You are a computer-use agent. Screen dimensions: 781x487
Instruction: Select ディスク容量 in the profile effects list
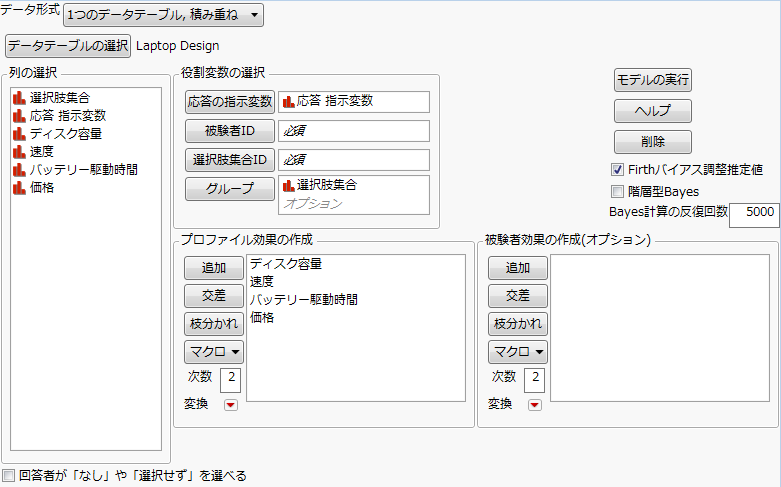(x=286, y=264)
